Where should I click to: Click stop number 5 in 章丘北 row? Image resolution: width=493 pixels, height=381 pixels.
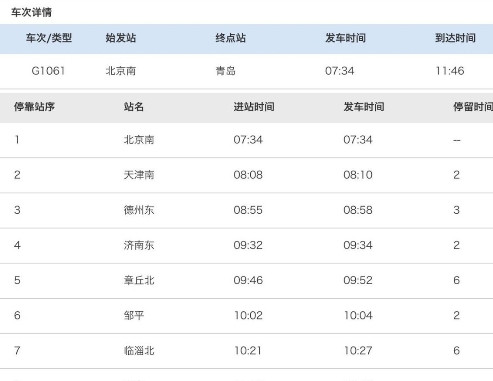click(17, 280)
